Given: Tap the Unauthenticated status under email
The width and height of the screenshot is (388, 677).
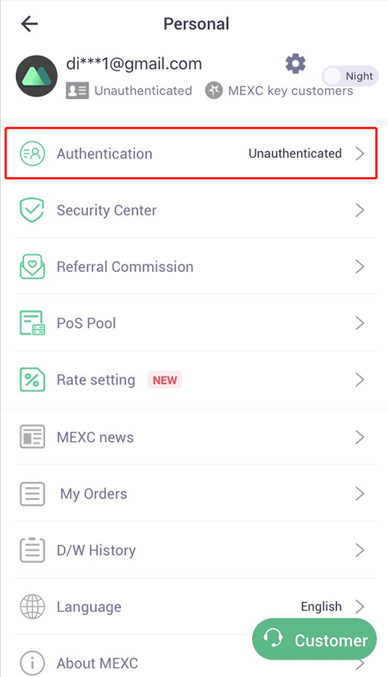Looking at the screenshot, I should 143,91.
